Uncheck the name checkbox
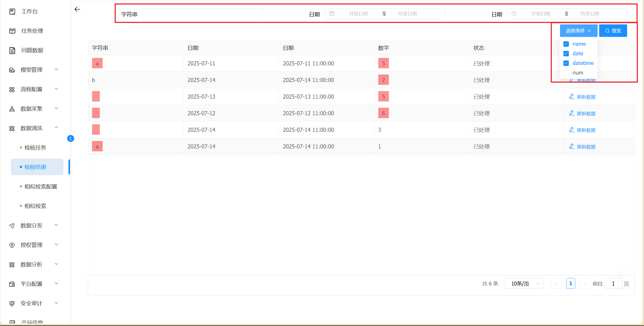This screenshot has width=644, height=326. pos(566,44)
